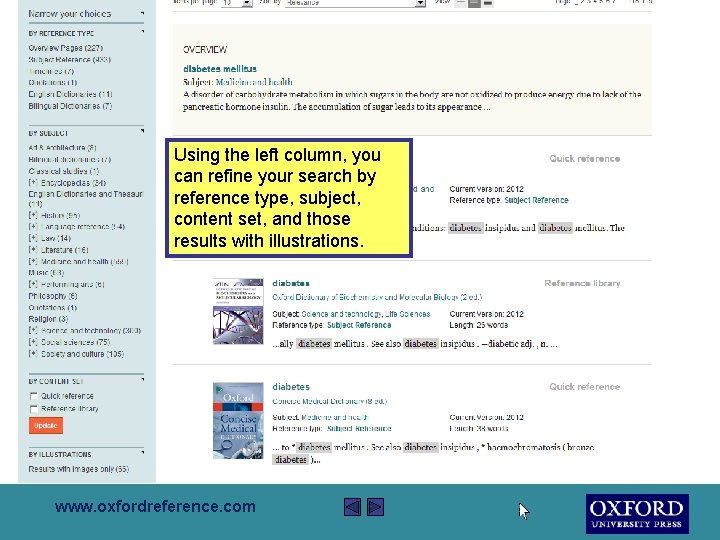Open the diabetes mellitus overview link
The image size is (720, 540).
219,69
